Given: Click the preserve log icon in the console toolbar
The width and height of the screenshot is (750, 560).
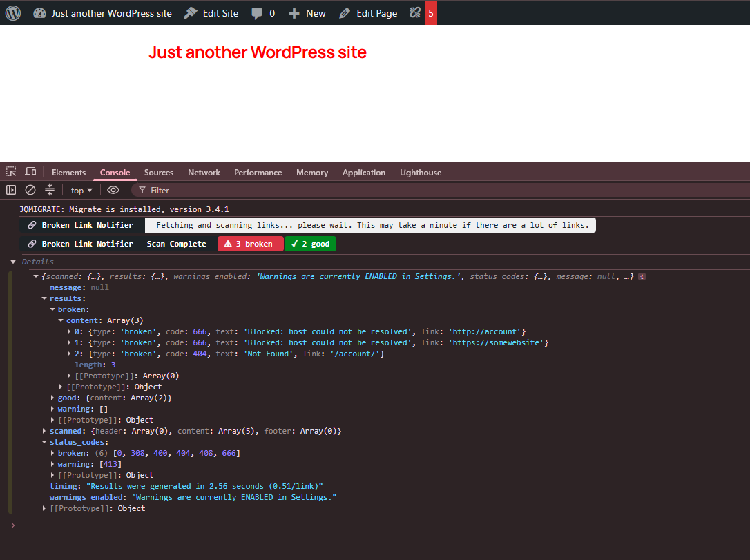Looking at the screenshot, I should [x=50, y=190].
